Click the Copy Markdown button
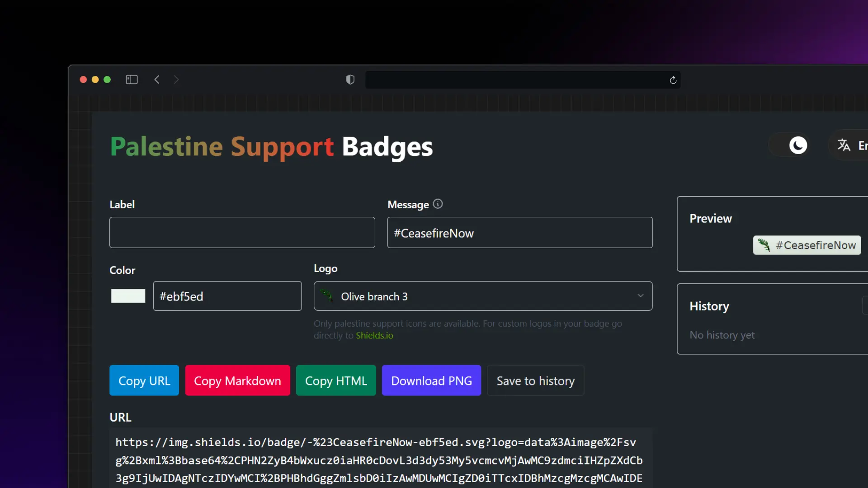Viewport: 868px width, 488px height. pos(237,380)
